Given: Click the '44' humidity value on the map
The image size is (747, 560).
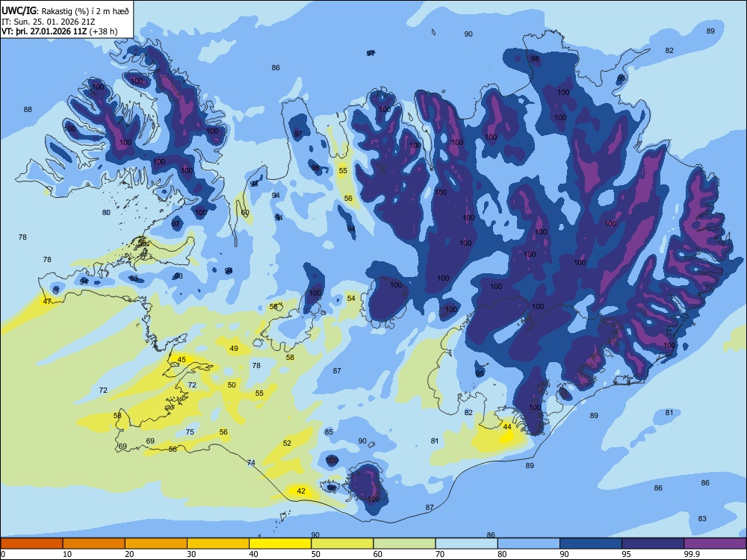Looking at the screenshot, I should pos(507,426).
